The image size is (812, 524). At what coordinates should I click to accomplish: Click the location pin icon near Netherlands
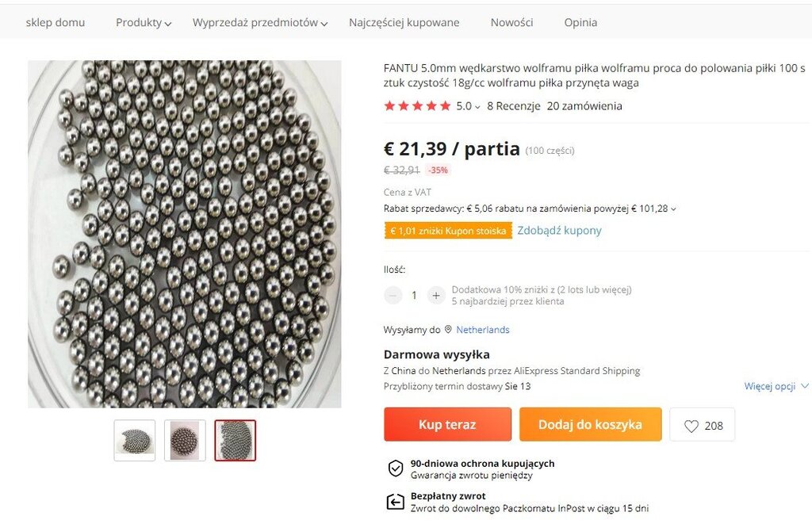click(x=448, y=330)
